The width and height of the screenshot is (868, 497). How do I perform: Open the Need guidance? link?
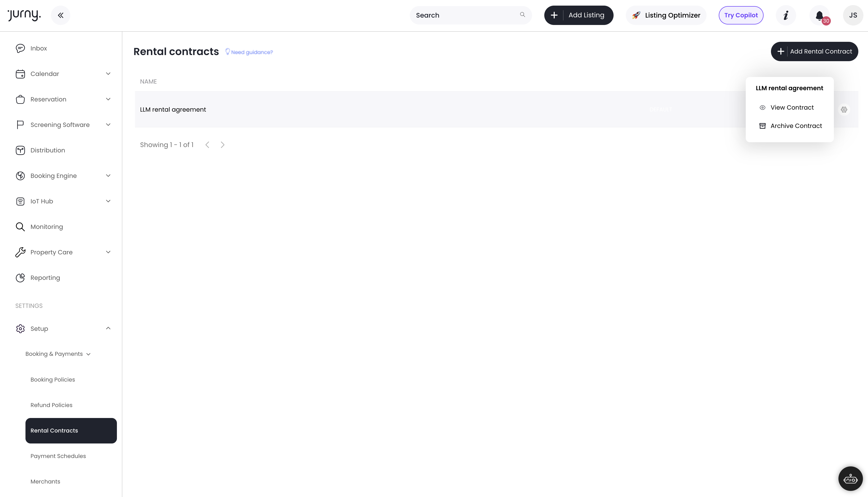251,52
